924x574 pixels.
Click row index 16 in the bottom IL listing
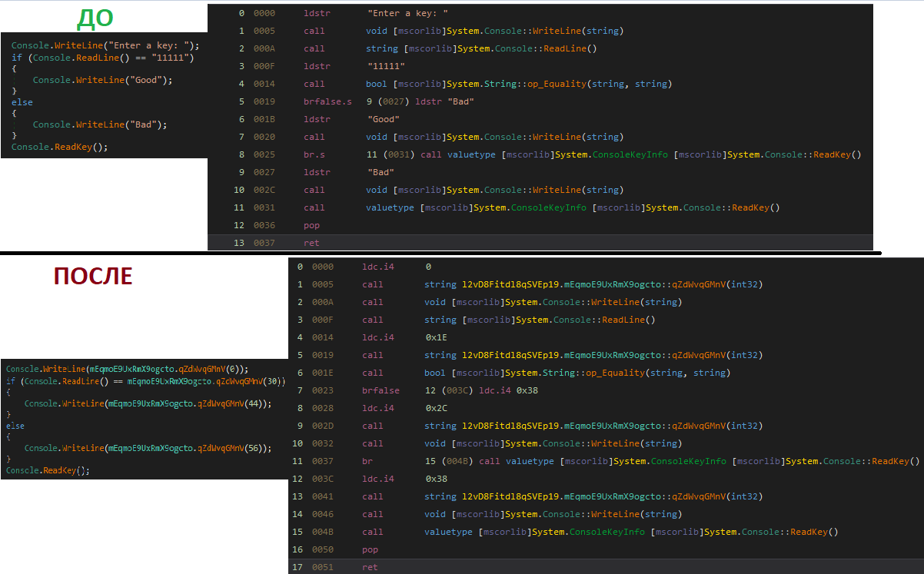[299, 549]
